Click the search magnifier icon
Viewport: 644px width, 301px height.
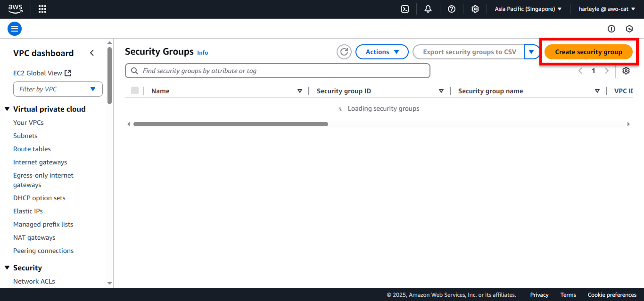tap(134, 71)
